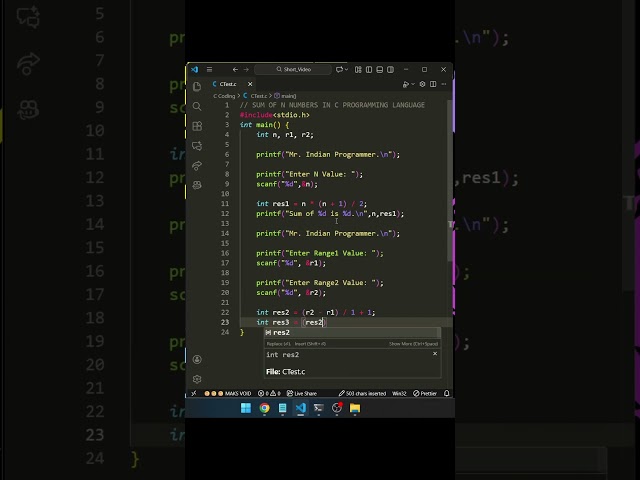Image resolution: width=640 pixels, height=480 pixels.
Task: Open the terminal from the taskbar
Action: [319, 408]
